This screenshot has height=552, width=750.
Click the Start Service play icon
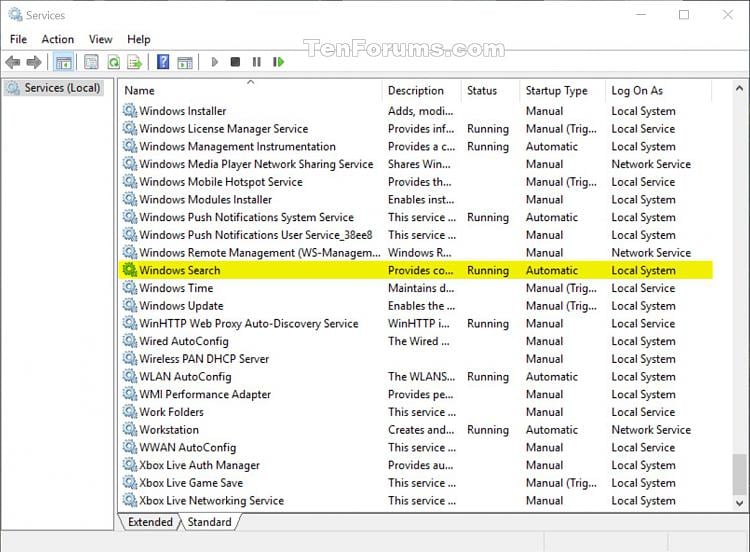[214, 62]
